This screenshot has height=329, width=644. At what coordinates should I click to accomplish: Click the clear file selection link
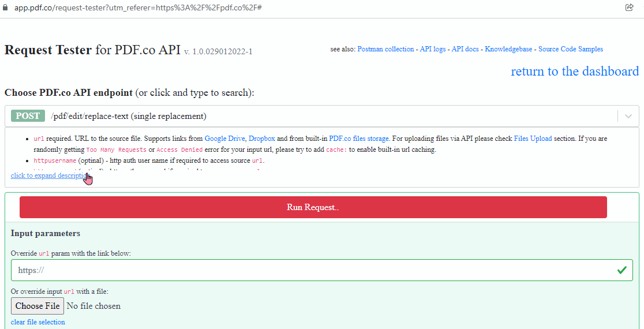[38, 322]
